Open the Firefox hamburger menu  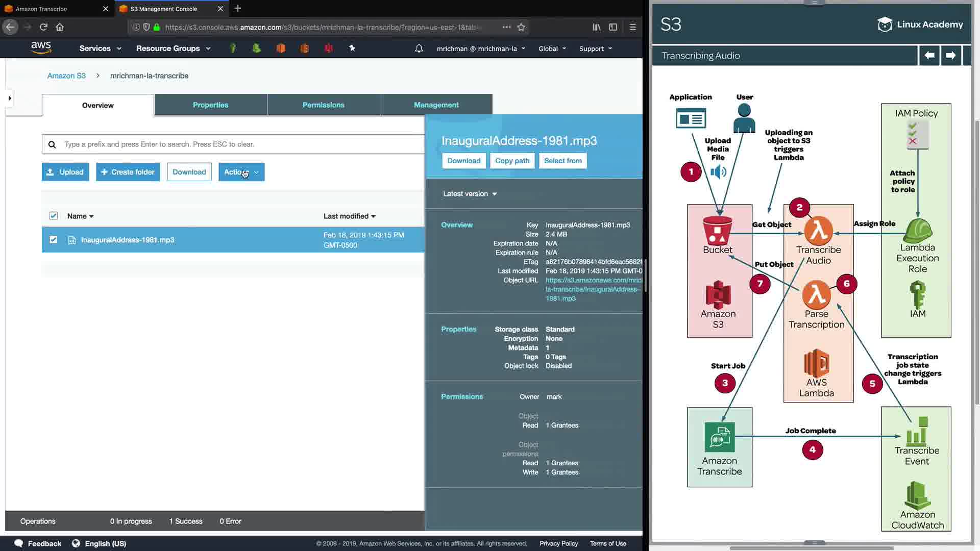(632, 27)
